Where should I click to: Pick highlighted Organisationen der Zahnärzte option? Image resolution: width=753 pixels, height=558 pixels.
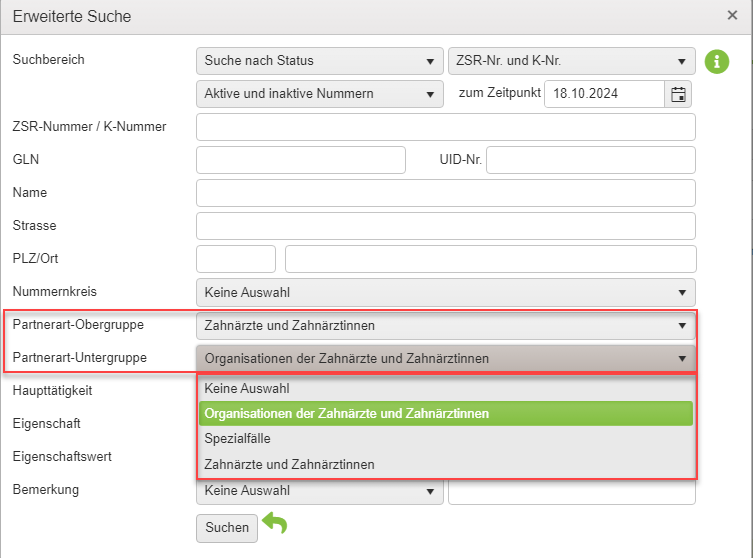446,413
